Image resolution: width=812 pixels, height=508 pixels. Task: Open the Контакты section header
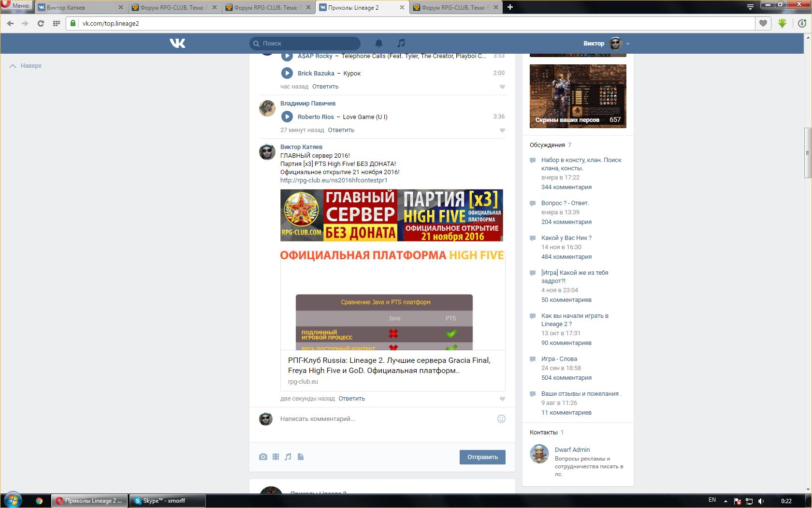[544, 433]
